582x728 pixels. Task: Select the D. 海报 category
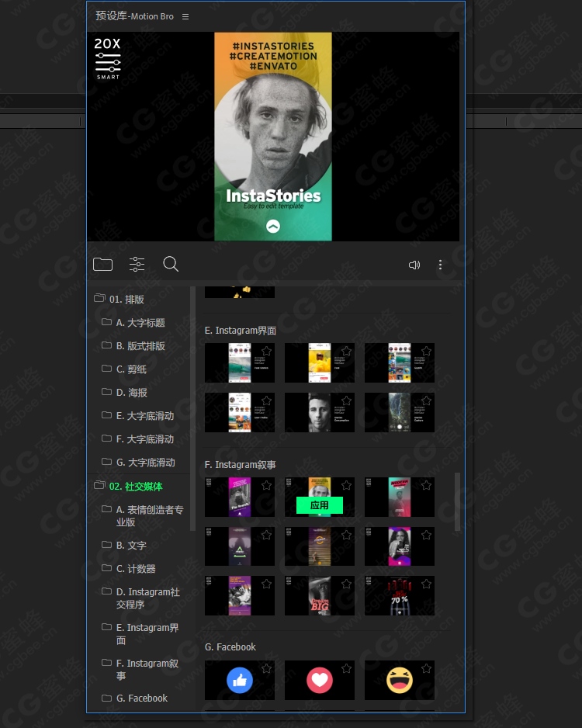pyautogui.click(x=131, y=392)
